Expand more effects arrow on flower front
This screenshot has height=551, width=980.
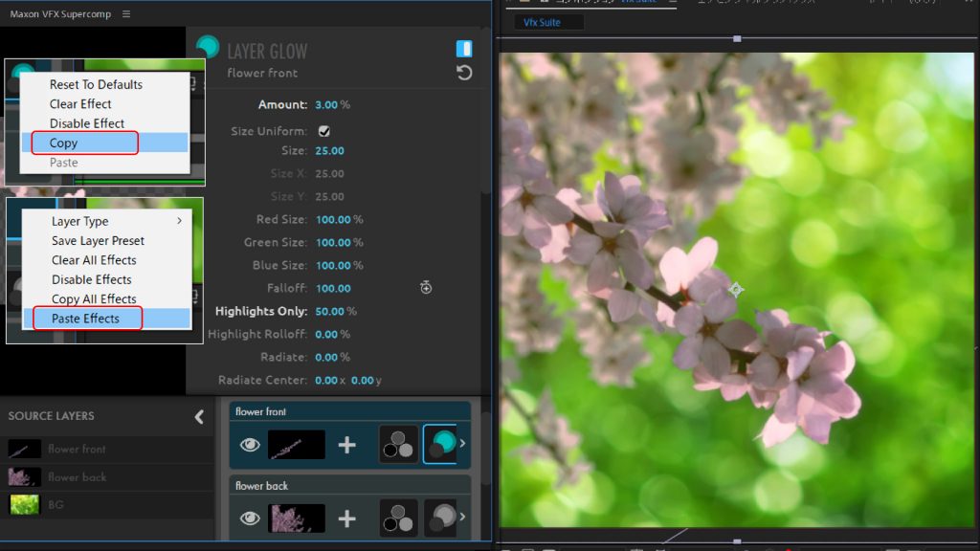pyautogui.click(x=463, y=444)
